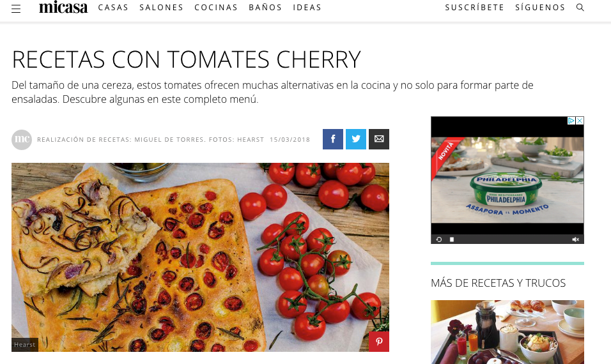
Task: Click the search magnifier icon
Action: pos(580,8)
